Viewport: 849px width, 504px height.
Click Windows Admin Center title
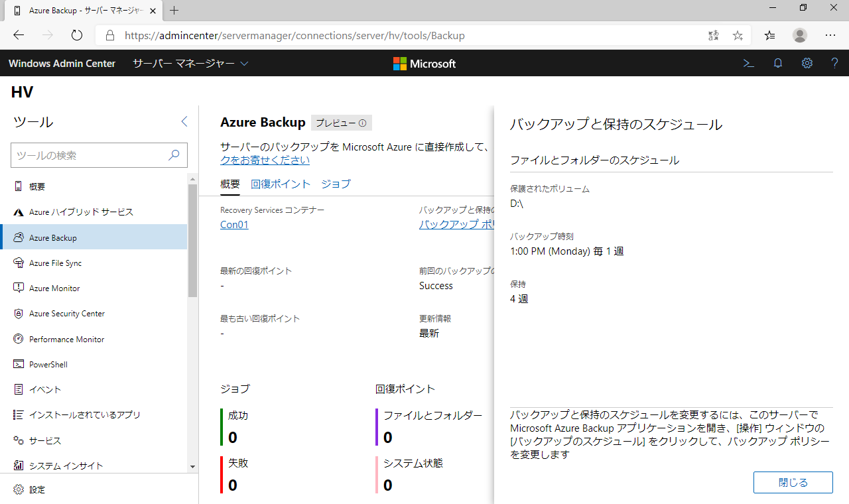click(62, 64)
